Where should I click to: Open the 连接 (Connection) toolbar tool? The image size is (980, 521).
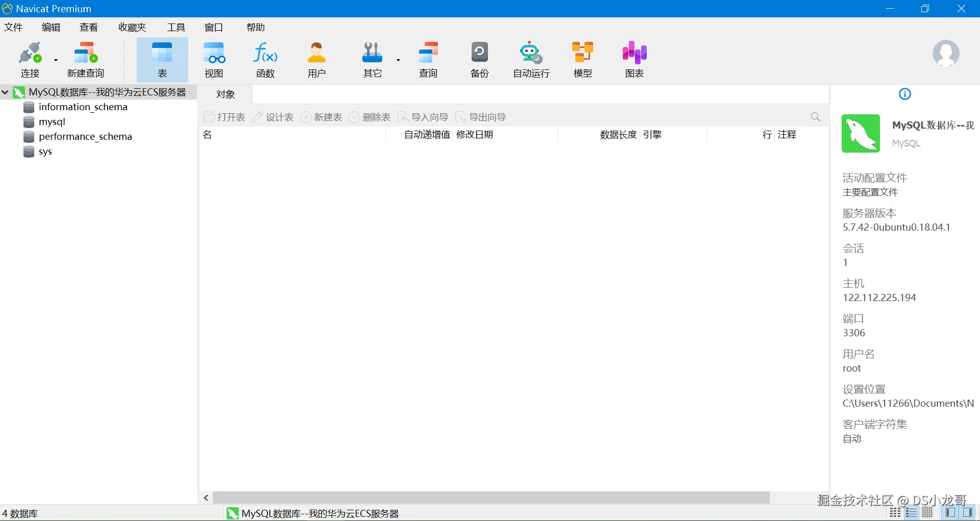30,60
